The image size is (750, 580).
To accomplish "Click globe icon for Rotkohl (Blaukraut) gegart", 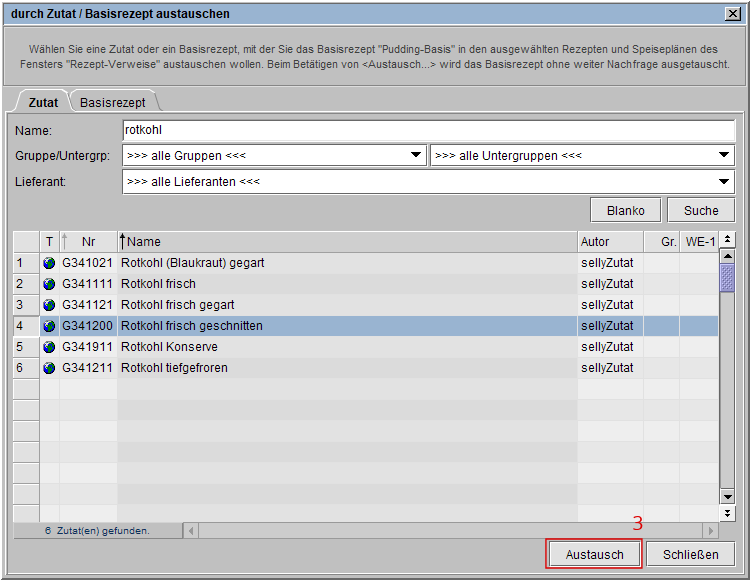I will point(49,263).
